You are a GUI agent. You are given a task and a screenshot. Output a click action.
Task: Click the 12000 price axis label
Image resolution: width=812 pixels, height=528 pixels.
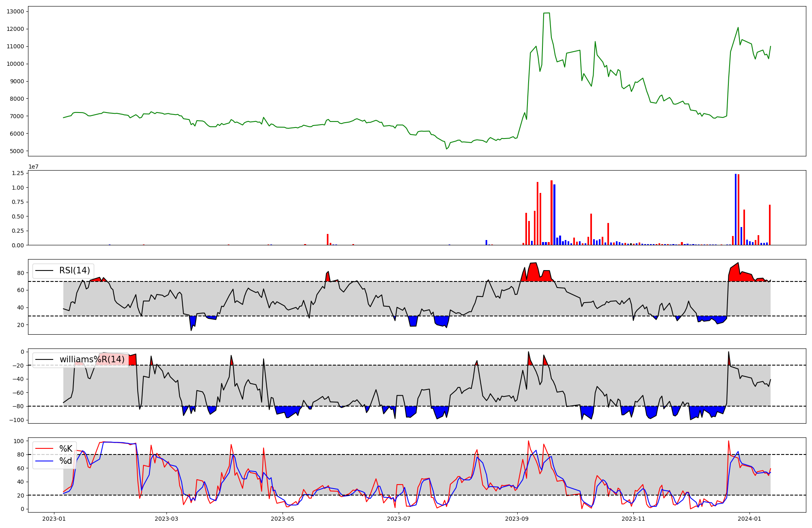(x=15, y=29)
